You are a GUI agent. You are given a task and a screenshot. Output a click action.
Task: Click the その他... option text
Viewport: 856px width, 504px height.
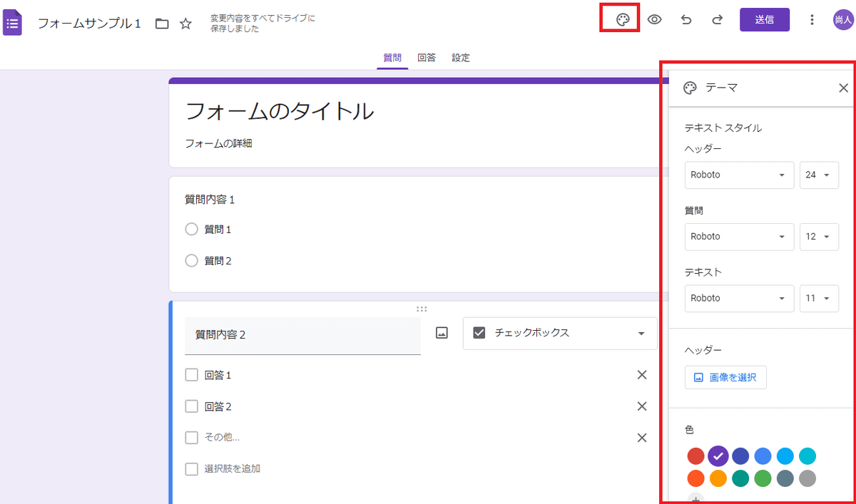[222, 437]
